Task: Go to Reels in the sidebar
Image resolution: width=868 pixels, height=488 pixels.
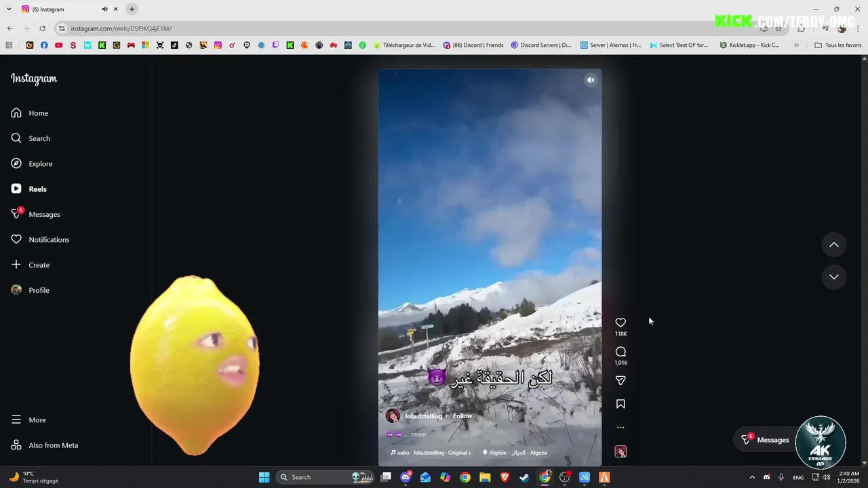Action: coord(29,189)
